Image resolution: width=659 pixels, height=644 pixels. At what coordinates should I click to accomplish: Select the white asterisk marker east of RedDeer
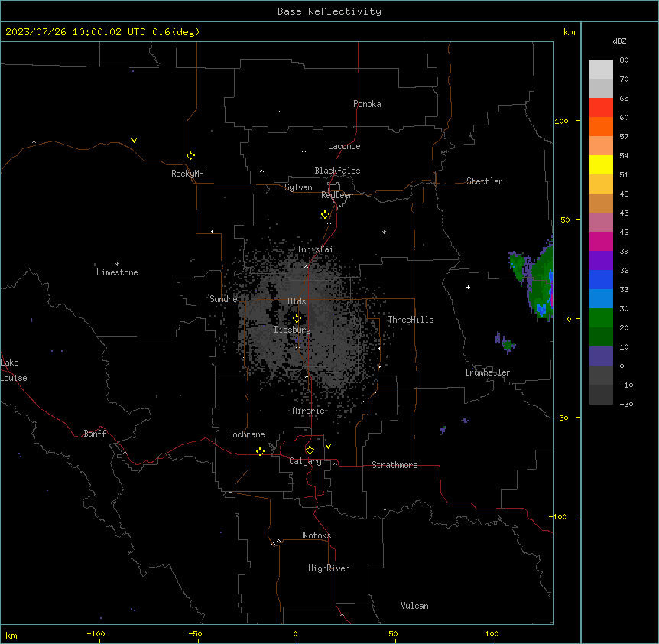[384, 232]
